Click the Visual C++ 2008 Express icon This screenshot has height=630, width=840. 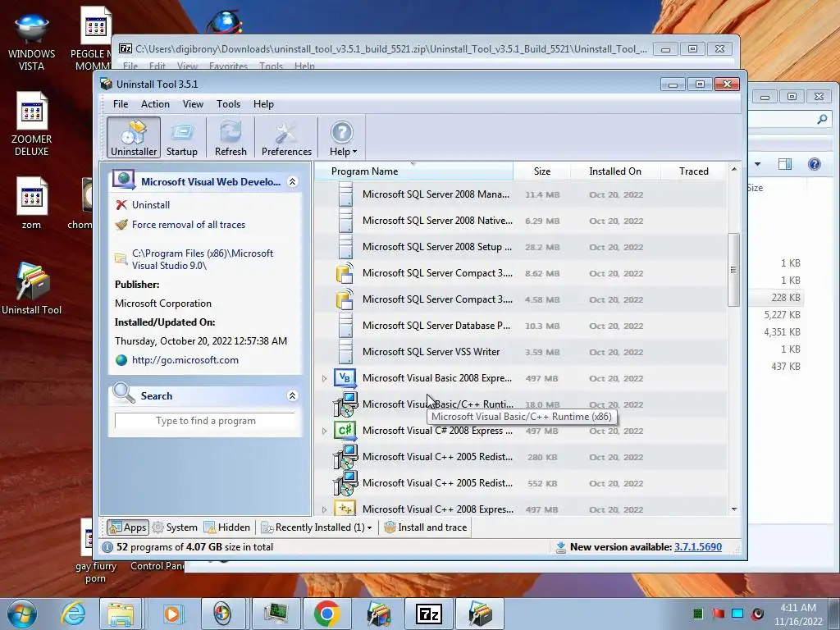[345, 508]
